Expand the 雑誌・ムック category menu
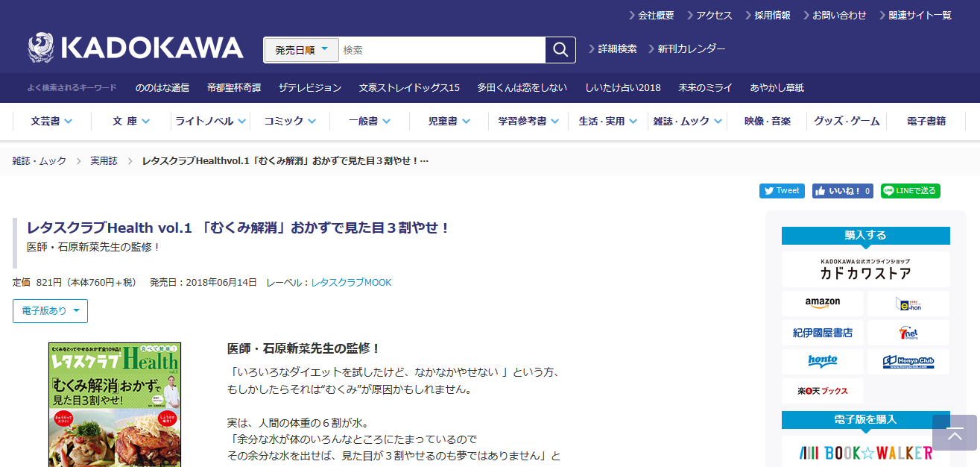The image size is (980, 467). pos(687,121)
